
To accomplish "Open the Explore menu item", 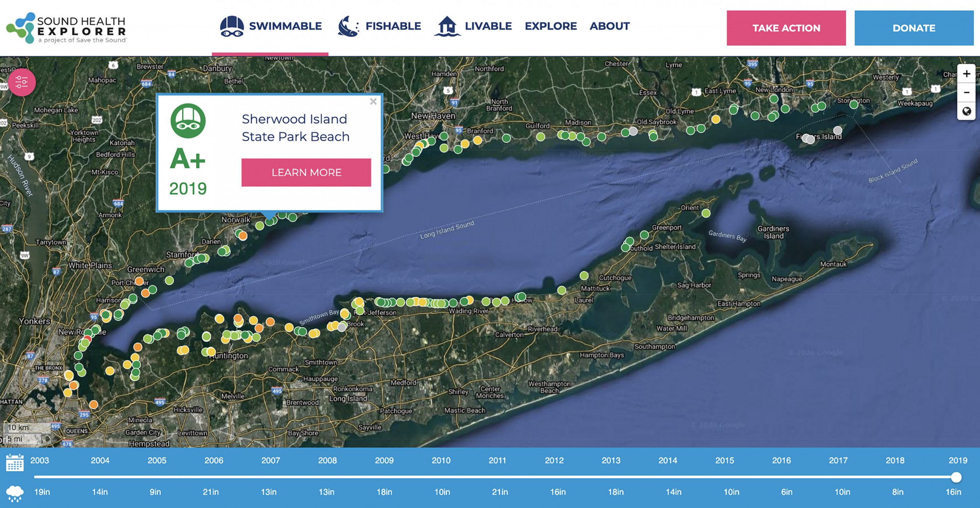I will 550,26.
